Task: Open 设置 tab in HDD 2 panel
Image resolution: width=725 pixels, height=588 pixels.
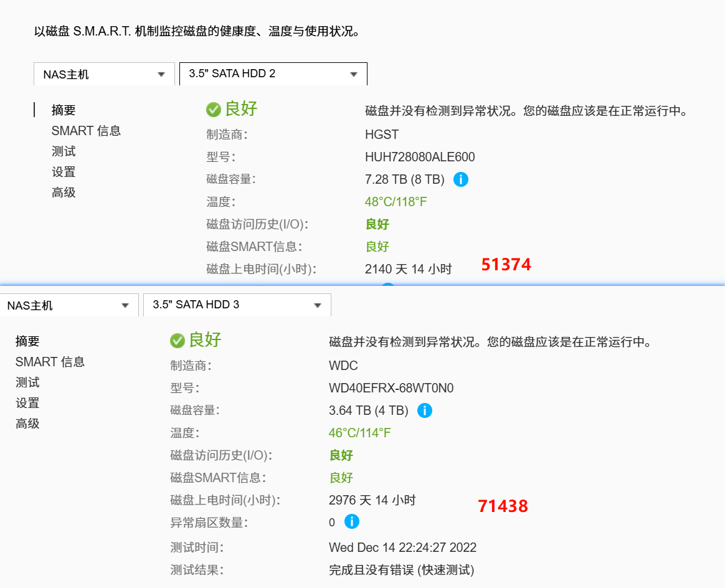Action: tap(64, 172)
